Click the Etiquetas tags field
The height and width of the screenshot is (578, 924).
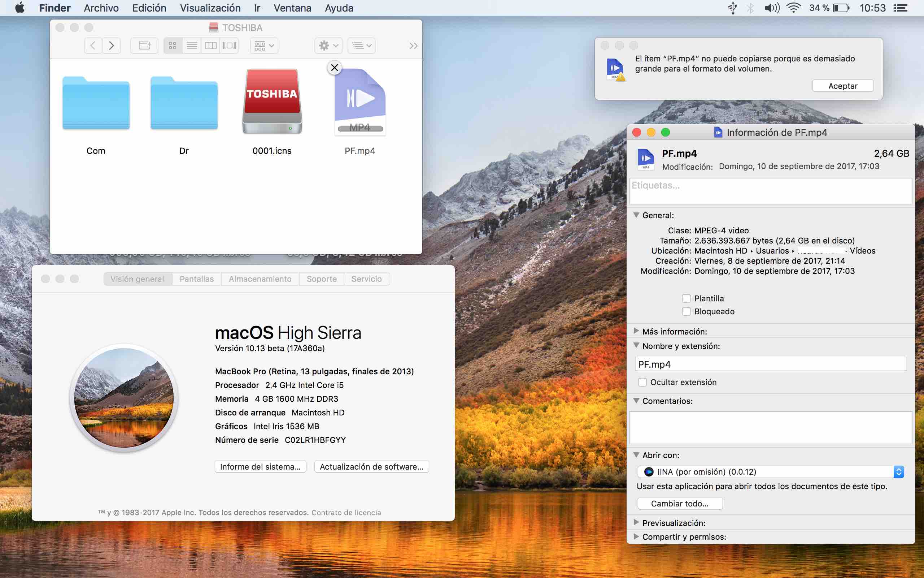click(771, 191)
